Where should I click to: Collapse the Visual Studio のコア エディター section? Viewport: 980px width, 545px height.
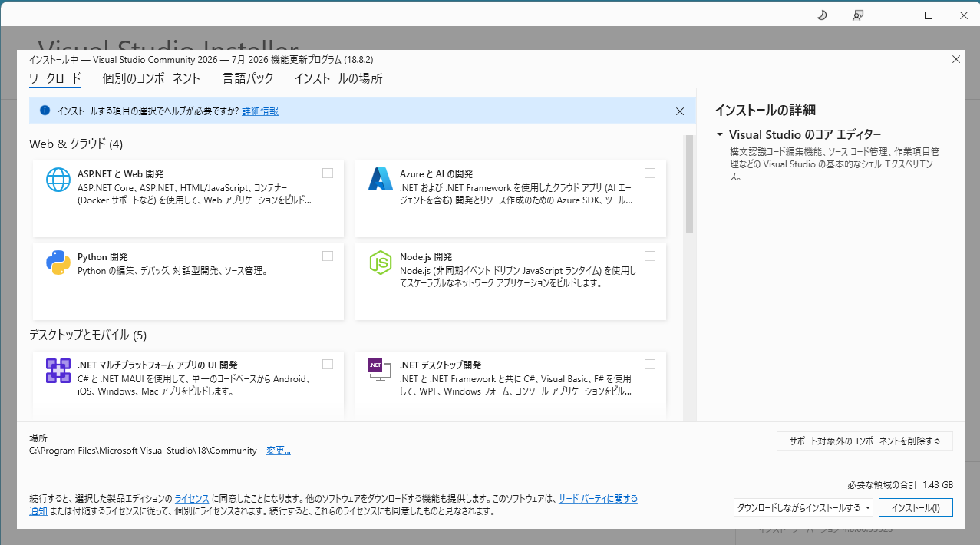click(x=719, y=134)
